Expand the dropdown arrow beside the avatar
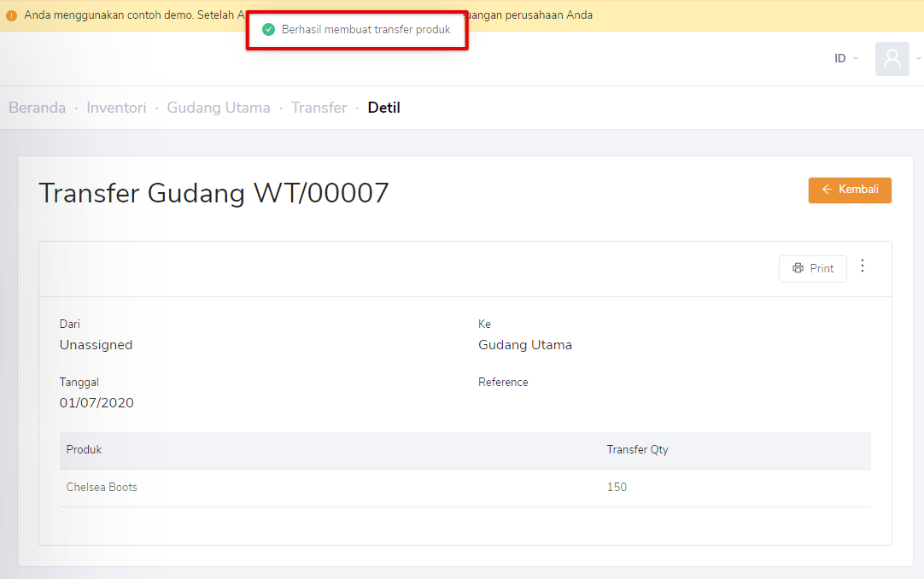The image size is (924, 579). tap(917, 58)
